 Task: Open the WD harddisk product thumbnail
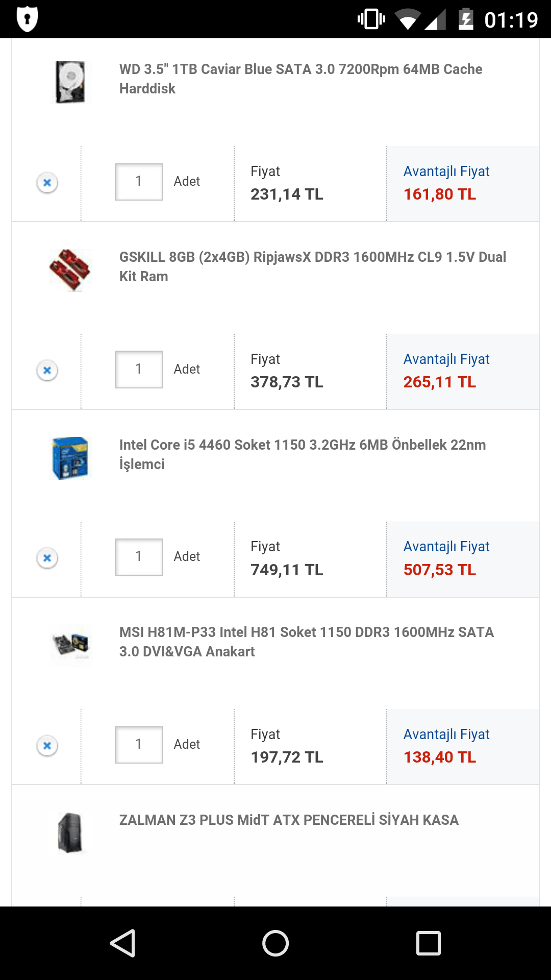point(70,82)
